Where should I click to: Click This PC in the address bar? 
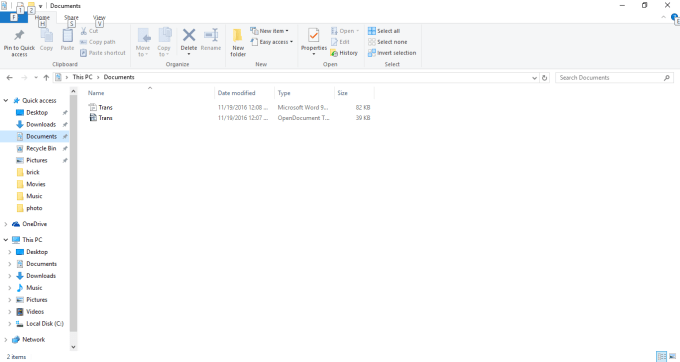[x=82, y=77]
